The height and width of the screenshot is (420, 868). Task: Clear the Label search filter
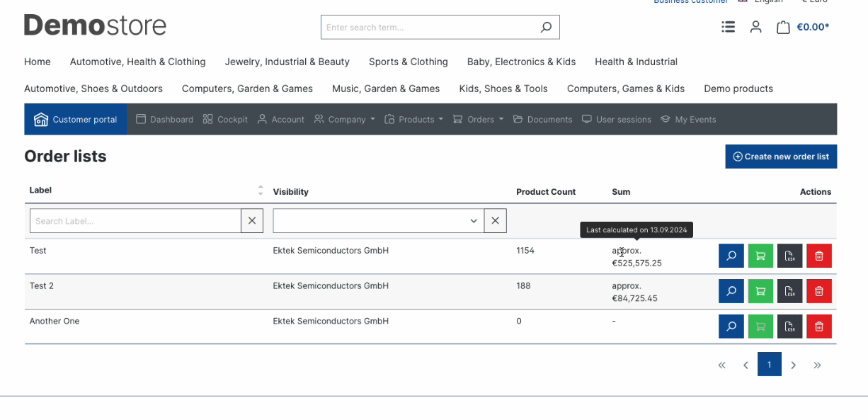[x=252, y=221]
